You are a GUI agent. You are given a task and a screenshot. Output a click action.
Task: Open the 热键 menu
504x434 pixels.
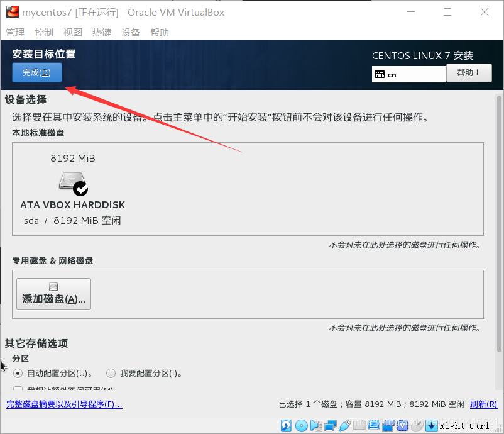click(102, 32)
